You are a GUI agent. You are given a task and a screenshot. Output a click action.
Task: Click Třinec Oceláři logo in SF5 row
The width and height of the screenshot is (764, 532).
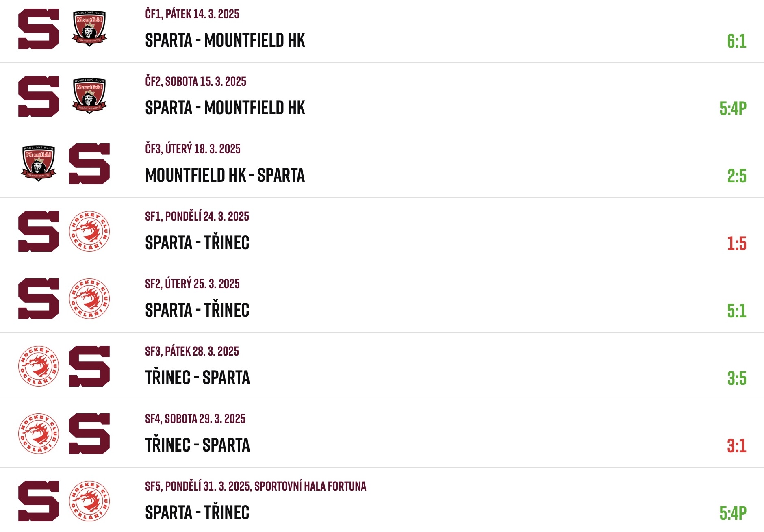(89, 501)
